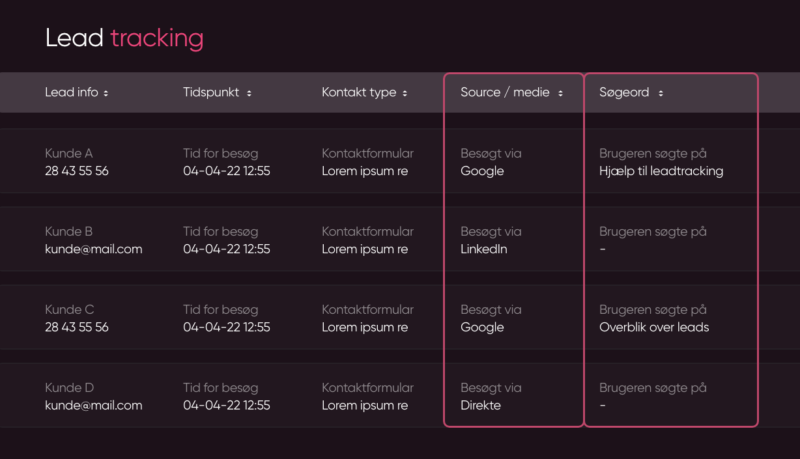Select the Lead info column header
Image resolution: width=800 pixels, height=459 pixels.
pyautogui.click(x=71, y=92)
